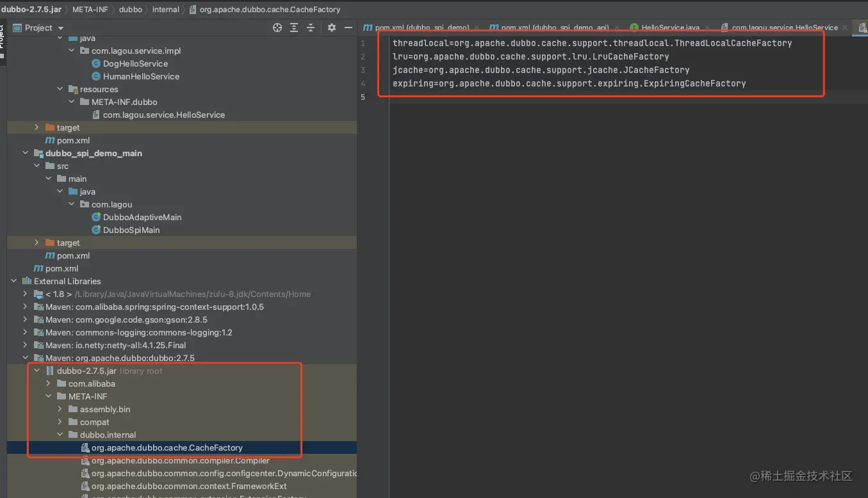Click the Collapse All icon in Project panel
Image resolution: width=868 pixels, height=498 pixels.
pos(311,28)
